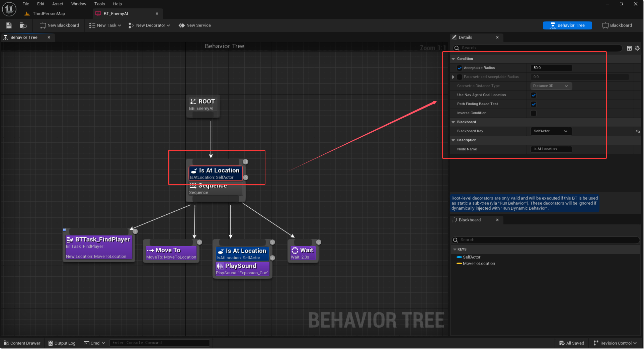Open Details property matrix grid icon

(x=629, y=48)
